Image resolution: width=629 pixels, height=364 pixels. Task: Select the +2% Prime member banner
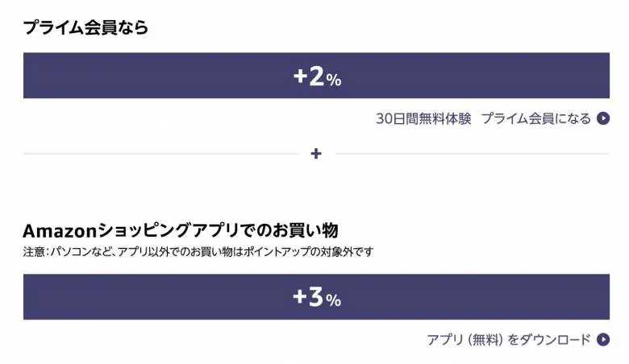(316, 75)
